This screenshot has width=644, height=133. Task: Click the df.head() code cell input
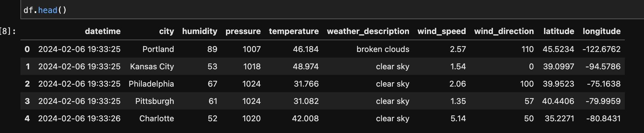[332, 10]
